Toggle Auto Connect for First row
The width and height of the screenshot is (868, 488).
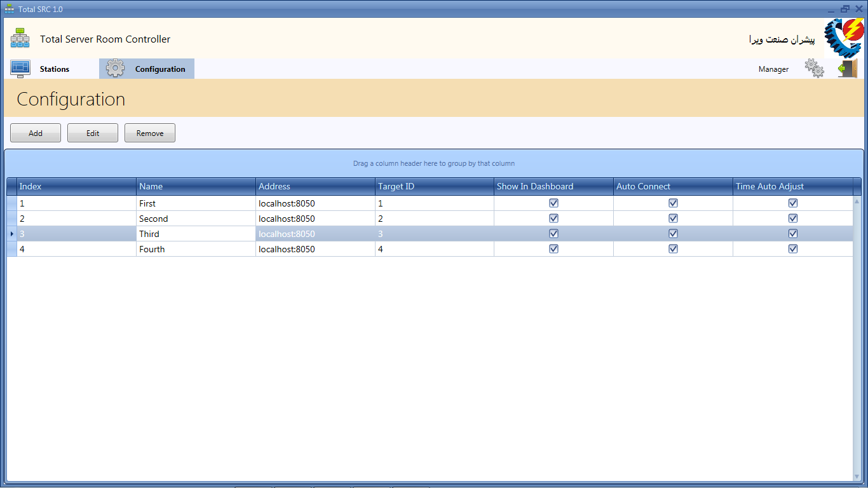tap(673, 203)
